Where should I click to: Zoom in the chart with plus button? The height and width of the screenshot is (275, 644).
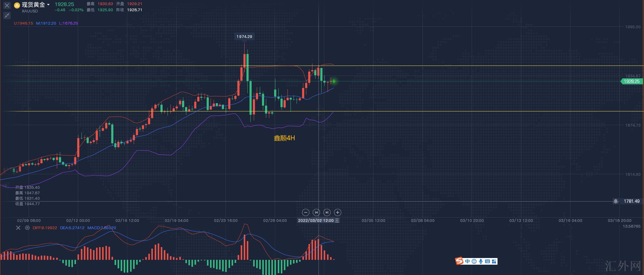click(x=337, y=212)
